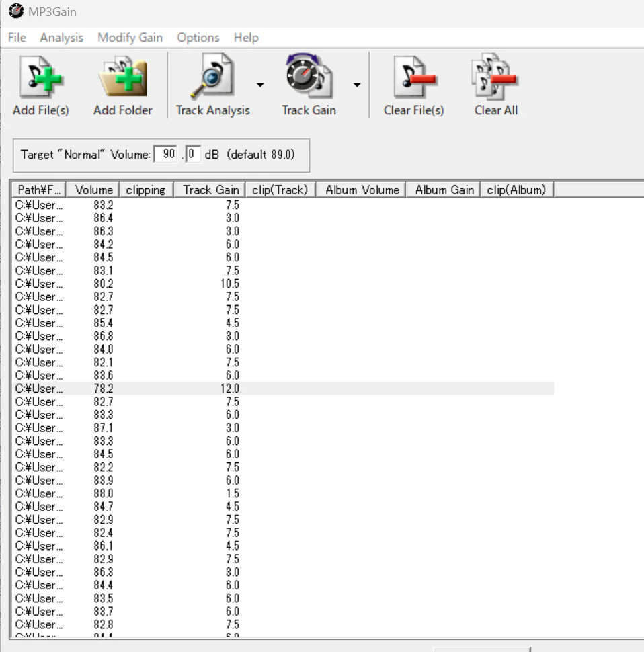This screenshot has height=652, width=644.
Task: Select the file row with volume 84.0
Action: coord(284,349)
